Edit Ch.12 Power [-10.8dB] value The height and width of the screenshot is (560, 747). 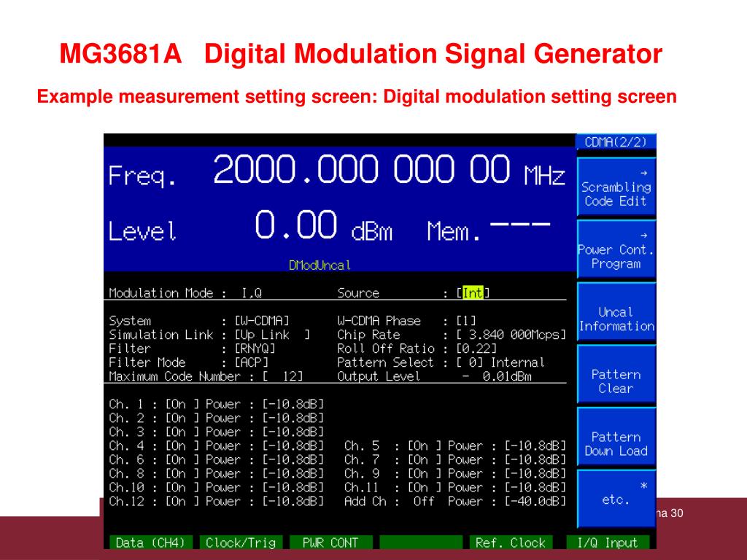pos(293,501)
